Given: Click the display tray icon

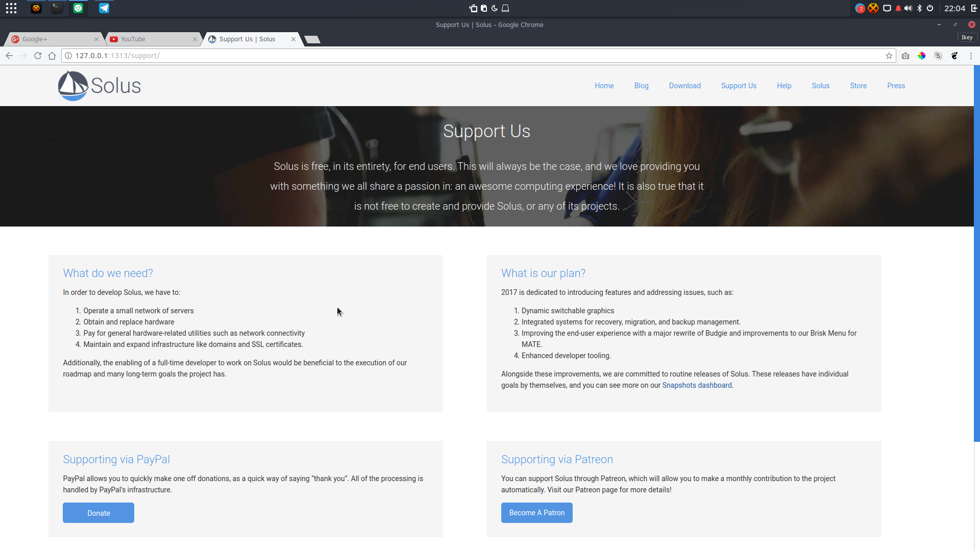Looking at the screenshot, I should pos(887,8).
